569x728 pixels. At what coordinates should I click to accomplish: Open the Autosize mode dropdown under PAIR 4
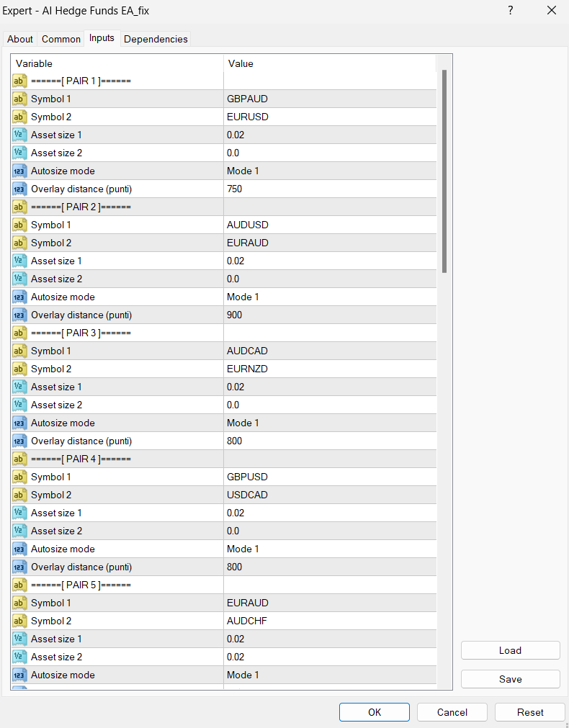click(x=329, y=549)
